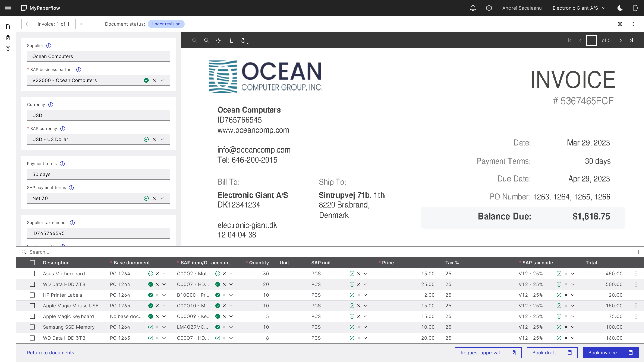Viewport: 644px width, 362px height.
Task: Expand SAP payment terms dropdown
Action: coord(162,198)
